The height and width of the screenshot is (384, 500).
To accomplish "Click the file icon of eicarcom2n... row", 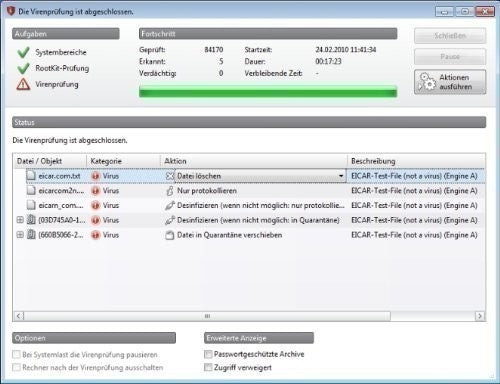I will click(31, 190).
